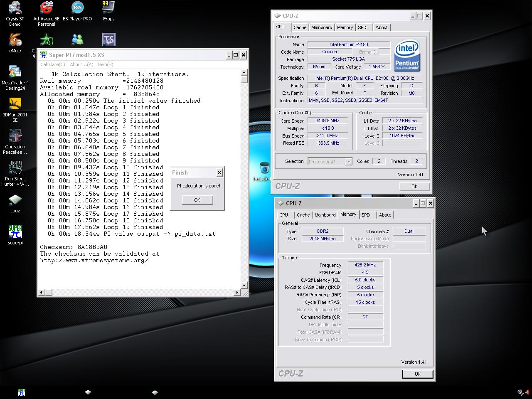Screen dimensions: 532x399
Task: Open the Crysis SP Demo desktop shortcut
Action: 15,14
